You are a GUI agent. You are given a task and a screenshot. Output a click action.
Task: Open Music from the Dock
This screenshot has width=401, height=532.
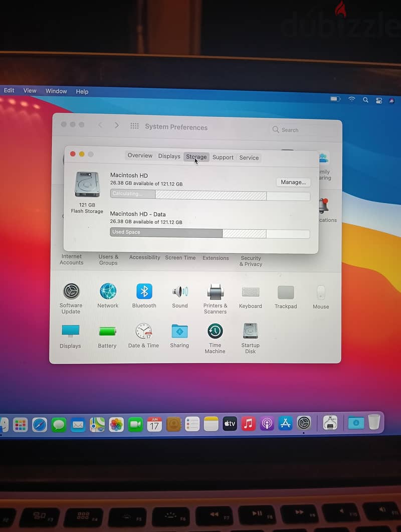coord(249,424)
